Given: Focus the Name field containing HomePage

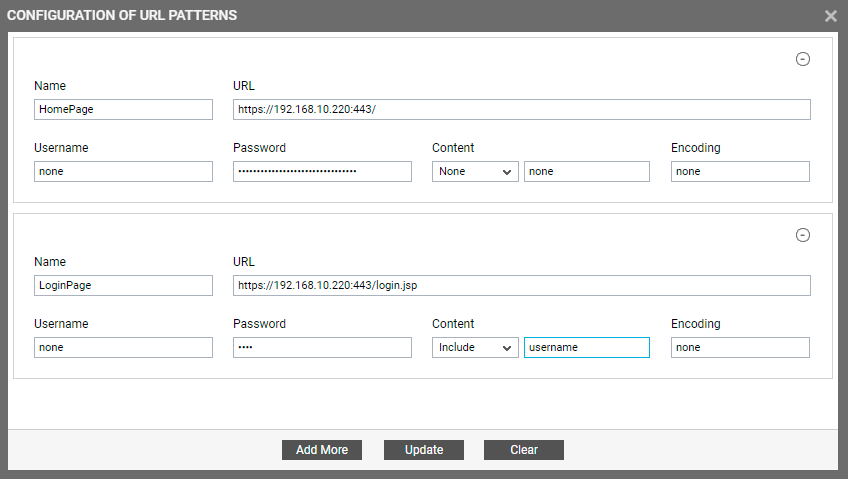Looking at the screenshot, I should click(x=123, y=109).
